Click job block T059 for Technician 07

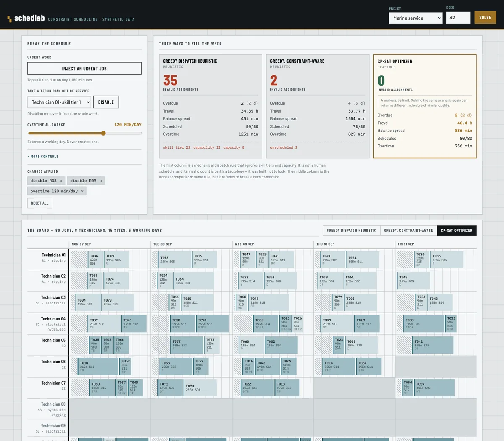point(435,388)
